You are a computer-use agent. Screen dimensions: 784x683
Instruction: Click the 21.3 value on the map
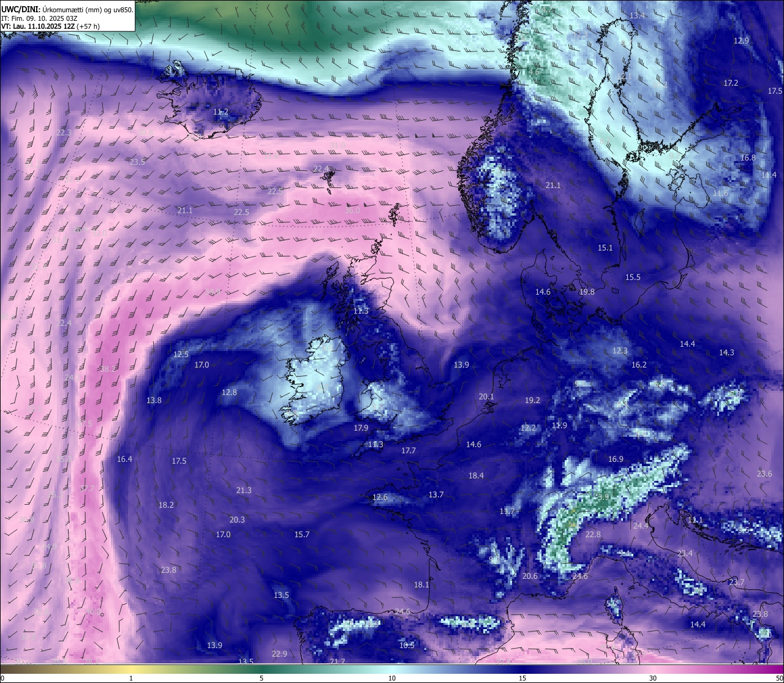pyautogui.click(x=243, y=490)
